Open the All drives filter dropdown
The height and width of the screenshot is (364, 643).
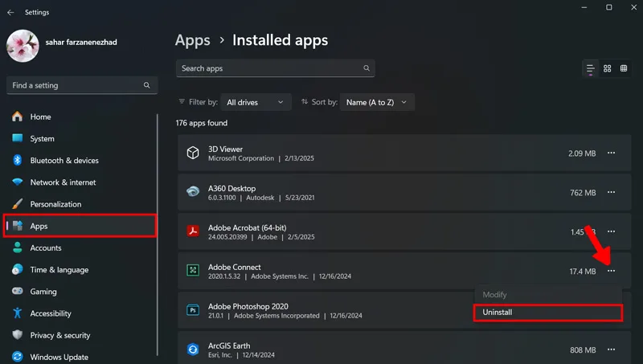[x=256, y=102]
